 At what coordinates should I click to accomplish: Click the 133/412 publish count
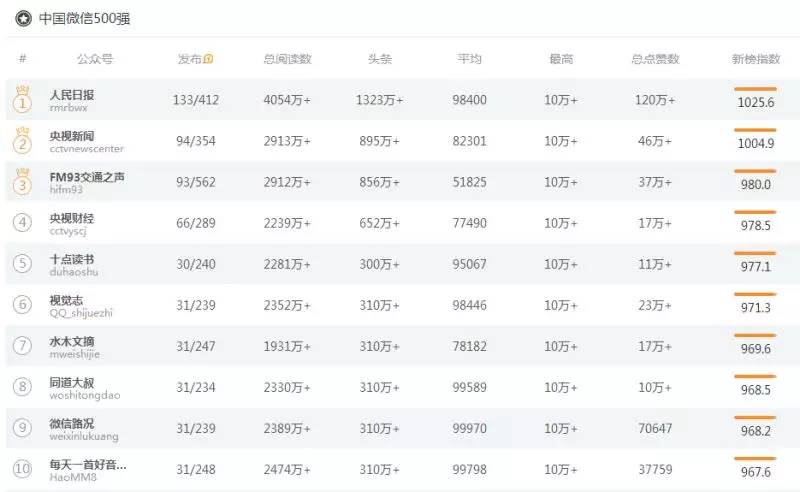click(196, 100)
